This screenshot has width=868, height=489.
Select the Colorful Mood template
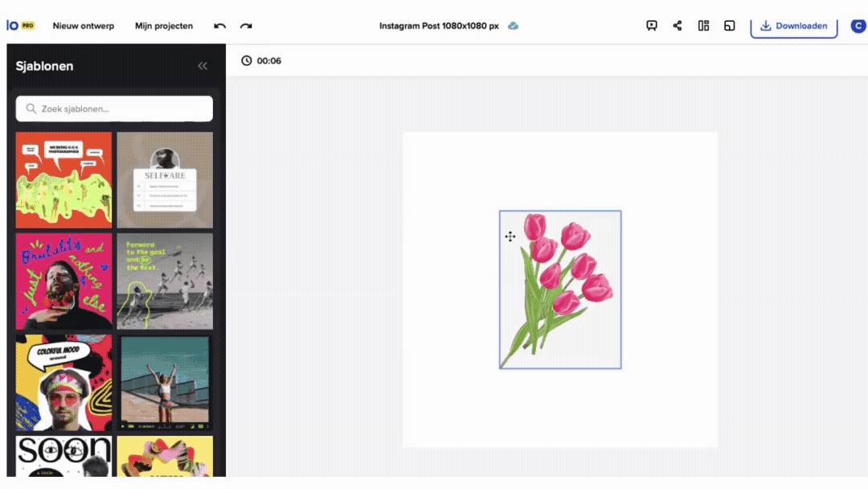click(x=63, y=383)
